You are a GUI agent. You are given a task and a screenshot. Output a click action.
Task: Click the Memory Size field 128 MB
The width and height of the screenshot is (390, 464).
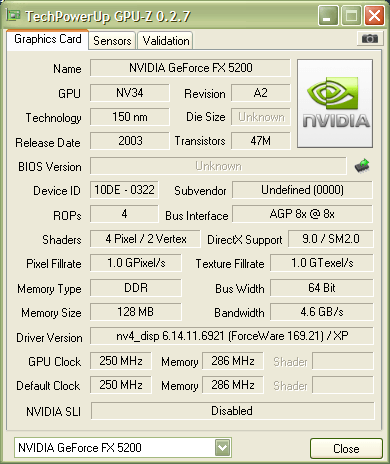(x=136, y=312)
